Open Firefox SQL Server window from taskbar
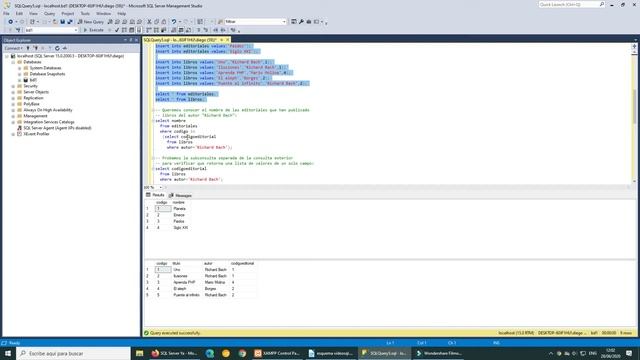The height and width of the screenshot is (360, 640). tap(174, 353)
